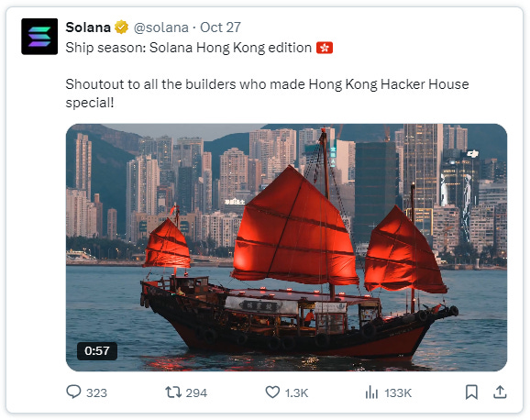Reply using the speech bubble icon
The image size is (530, 420).
[73, 392]
